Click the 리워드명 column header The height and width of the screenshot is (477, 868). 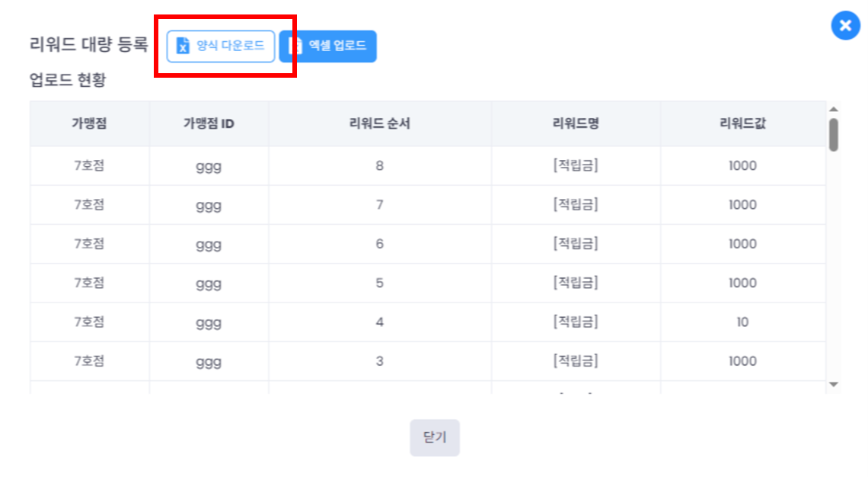coord(576,123)
